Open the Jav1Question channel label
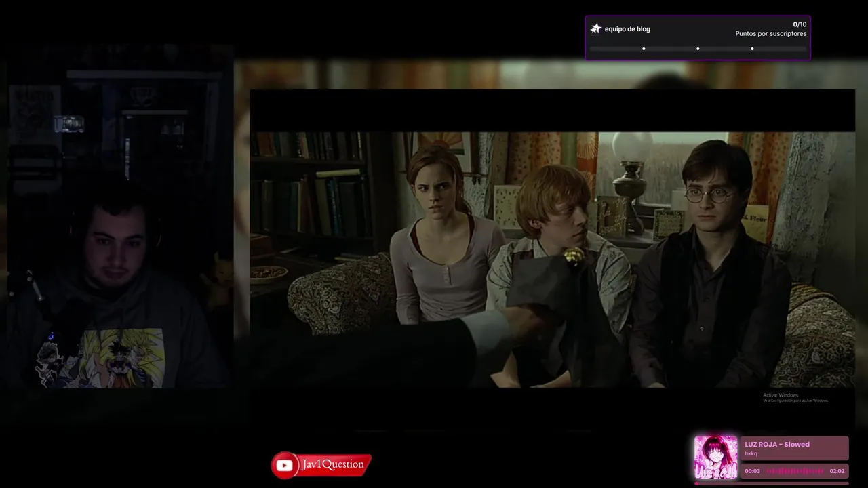 (333, 464)
